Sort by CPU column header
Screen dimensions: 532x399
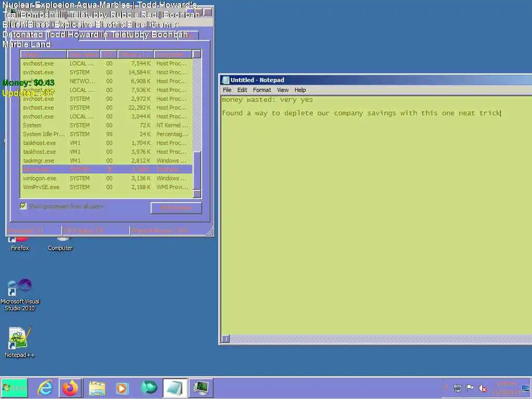[x=109, y=54]
